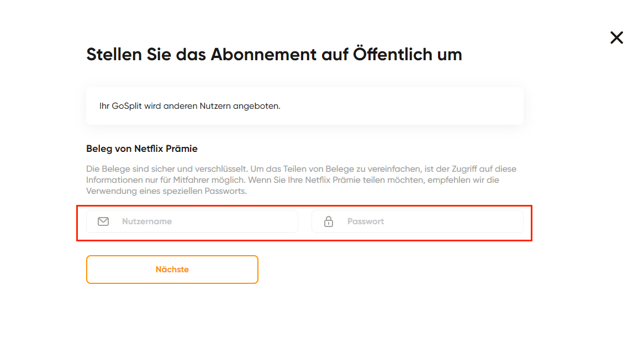The image size is (644, 338).
Task: Click the envelope icon in the username field
Action: coord(103,221)
